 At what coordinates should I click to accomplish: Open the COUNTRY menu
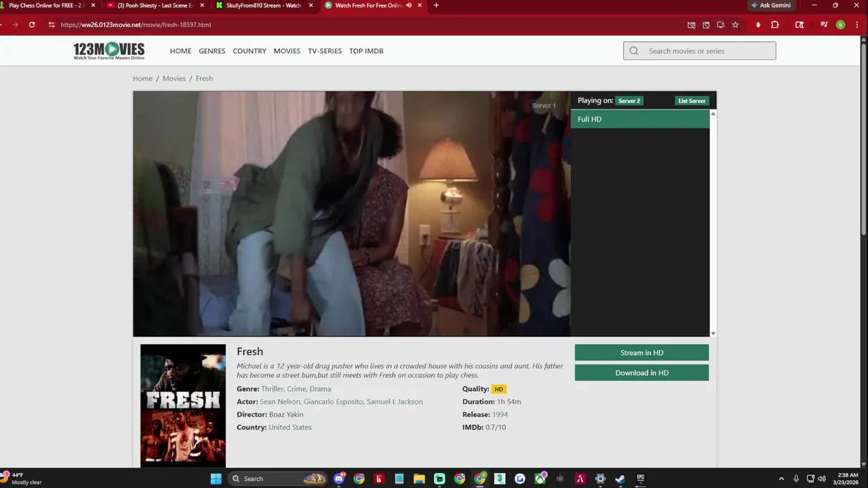pyautogui.click(x=250, y=51)
